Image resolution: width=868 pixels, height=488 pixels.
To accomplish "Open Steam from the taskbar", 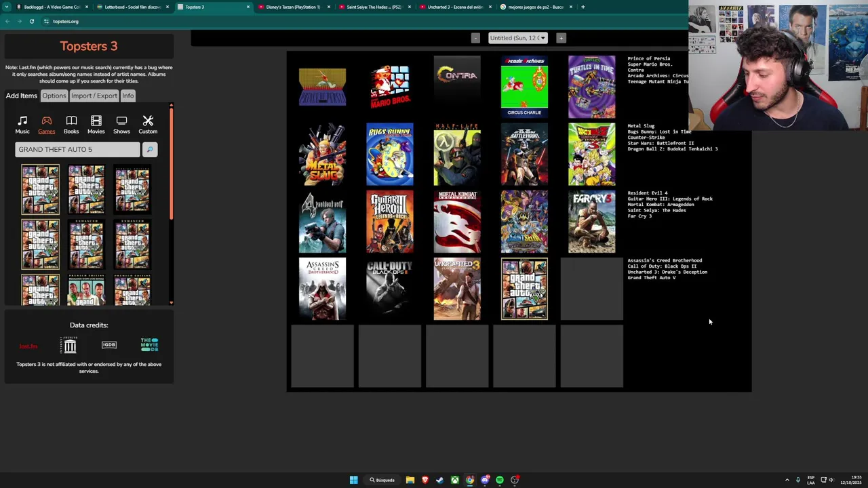I will (440, 480).
